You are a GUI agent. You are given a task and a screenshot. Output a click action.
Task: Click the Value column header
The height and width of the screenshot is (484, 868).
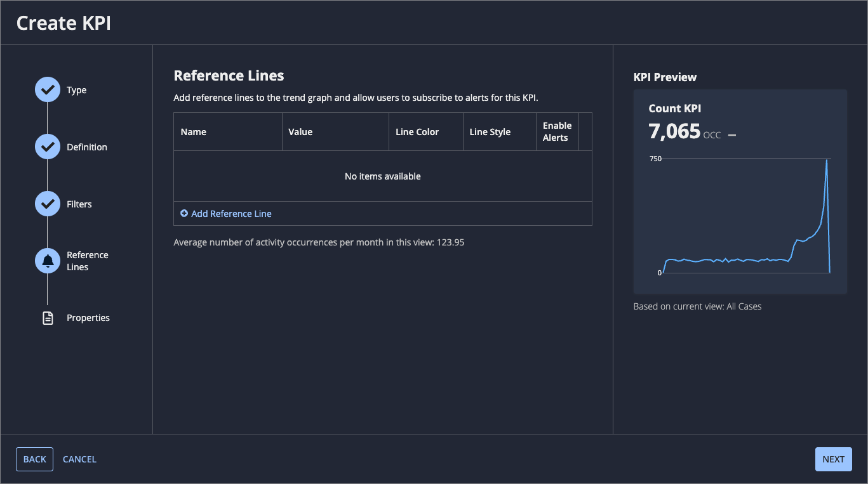(x=335, y=132)
